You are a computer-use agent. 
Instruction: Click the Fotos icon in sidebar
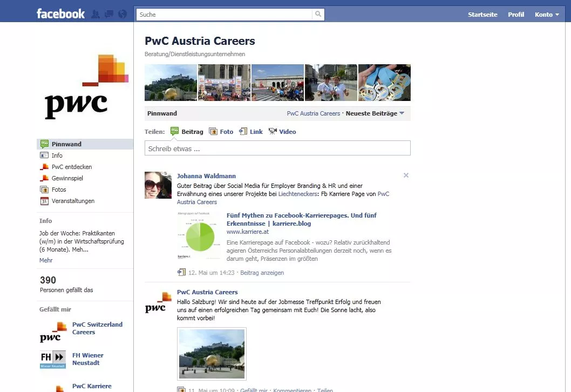pos(44,190)
